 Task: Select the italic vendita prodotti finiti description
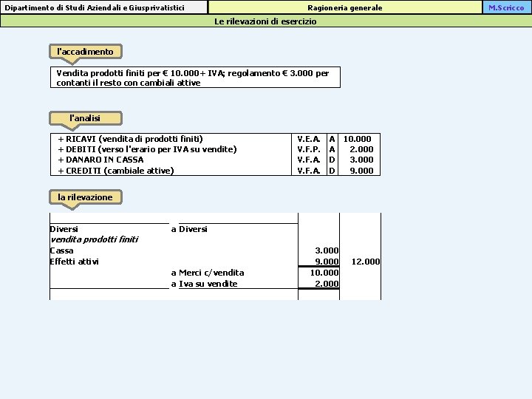click(95, 240)
